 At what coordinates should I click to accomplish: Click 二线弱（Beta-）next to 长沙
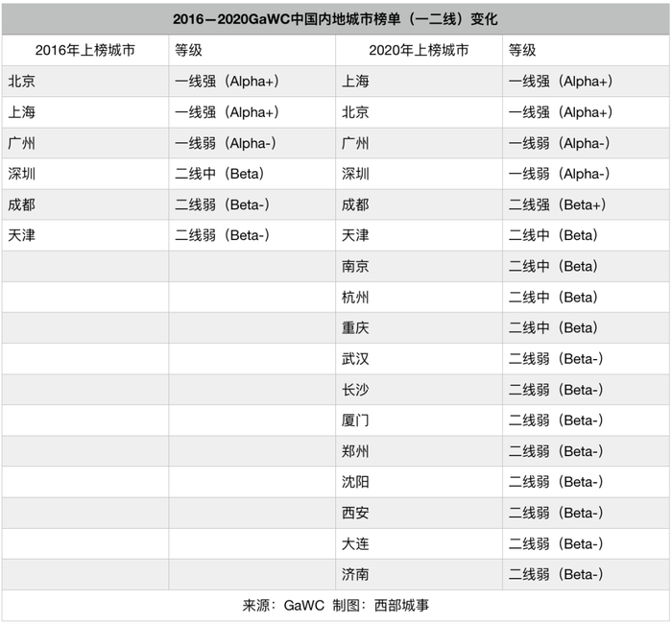(556, 390)
